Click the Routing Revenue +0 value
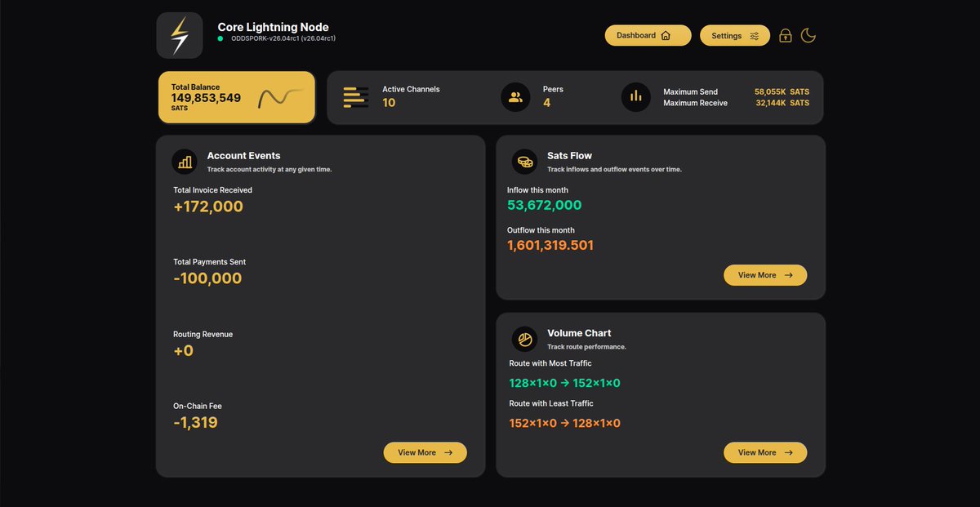Screen dimensions: 980x507 183,351
